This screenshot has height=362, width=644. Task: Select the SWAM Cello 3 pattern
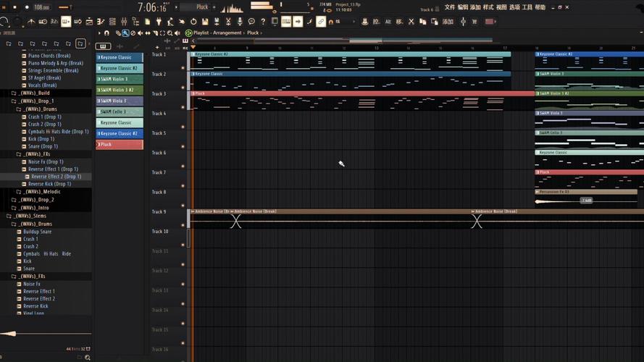(x=120, y=112)
